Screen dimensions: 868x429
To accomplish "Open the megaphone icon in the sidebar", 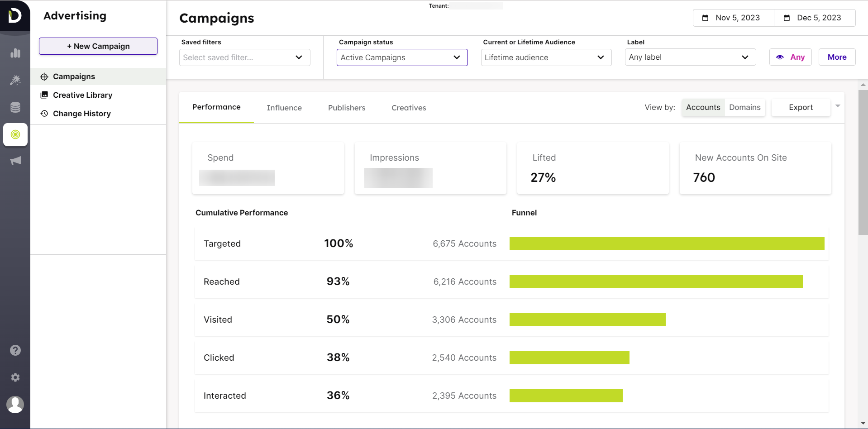I will pyautogui.click(x=15, y=161).
